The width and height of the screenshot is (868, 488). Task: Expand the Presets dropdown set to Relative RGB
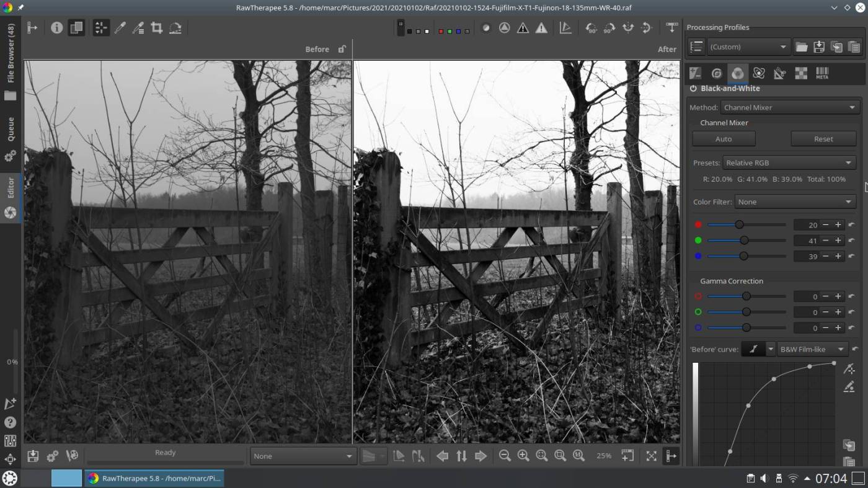point(789,162)
